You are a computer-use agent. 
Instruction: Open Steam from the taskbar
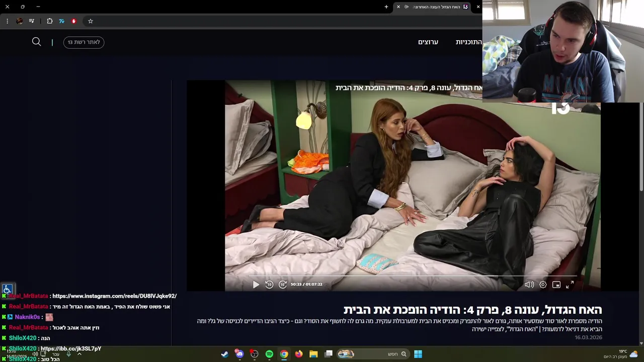click(224, 354)
